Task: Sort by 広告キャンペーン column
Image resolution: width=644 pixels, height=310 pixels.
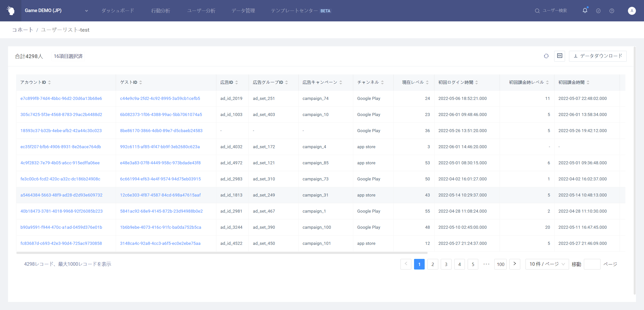Action: [x=341, y=82]
